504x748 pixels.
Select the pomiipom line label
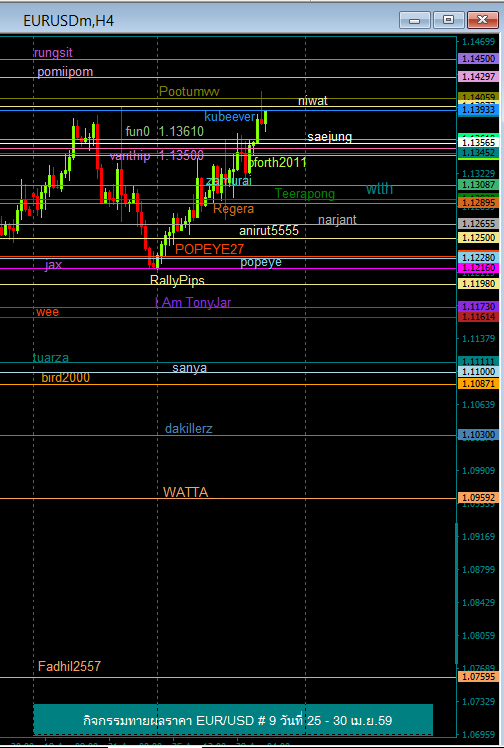pos(65,72)
